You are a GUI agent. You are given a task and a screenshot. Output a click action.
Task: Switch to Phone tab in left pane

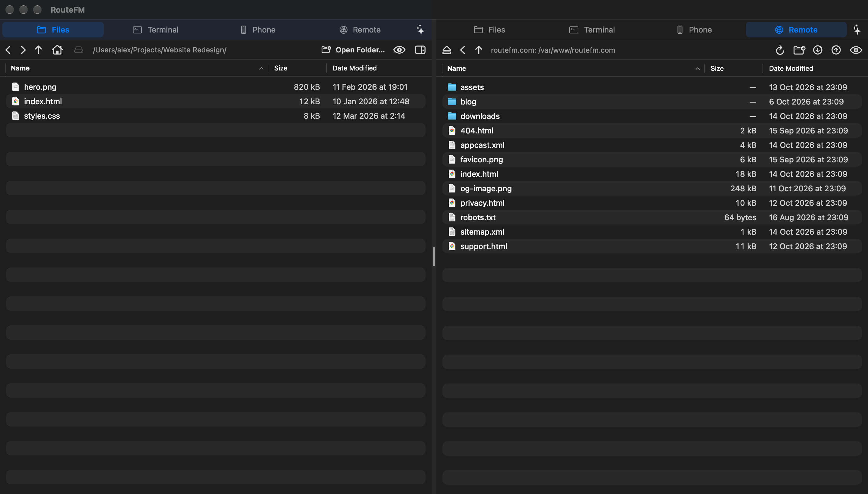(258, 30)
